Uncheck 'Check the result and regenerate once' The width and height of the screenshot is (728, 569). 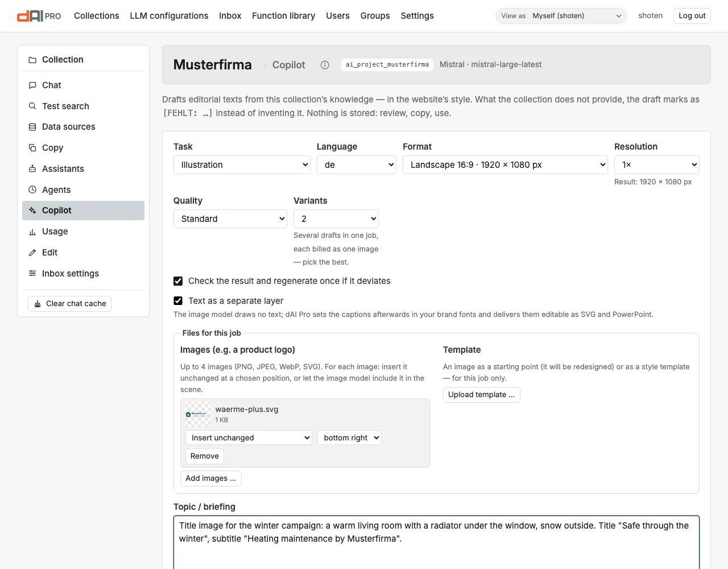178,281
